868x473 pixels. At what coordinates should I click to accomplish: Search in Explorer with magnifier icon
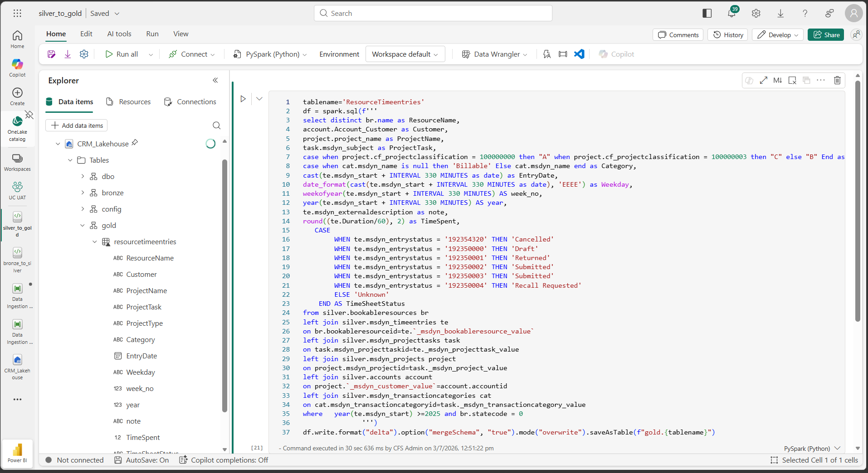[217, 125]
